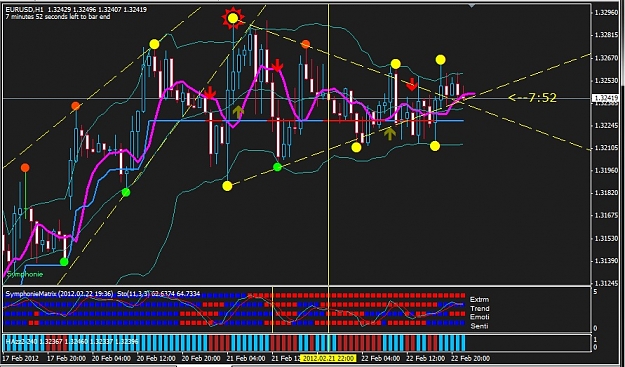Click the 20 Feb 04:00 time label
The image size is (625, 367).
(111, 358)
